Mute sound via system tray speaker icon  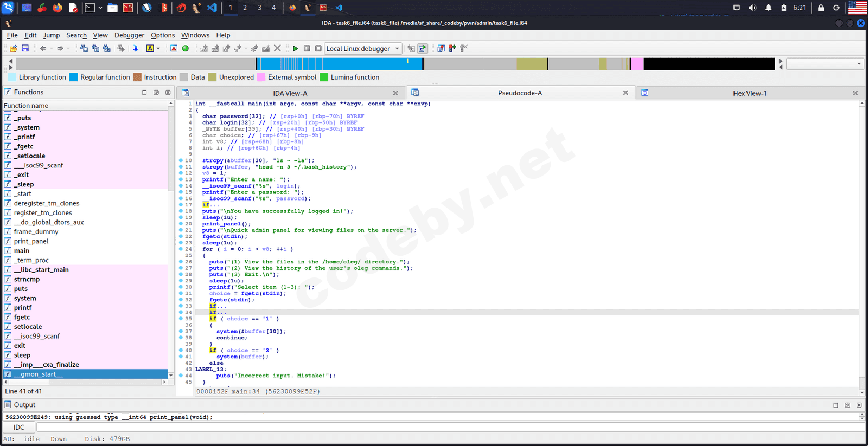752,8
